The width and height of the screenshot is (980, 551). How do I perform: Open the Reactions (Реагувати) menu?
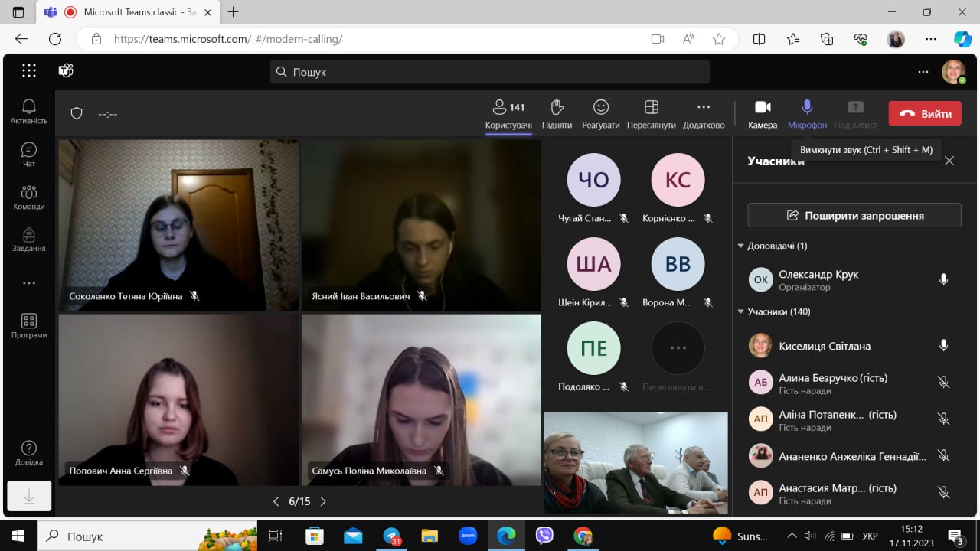click(x=600, y=113)
